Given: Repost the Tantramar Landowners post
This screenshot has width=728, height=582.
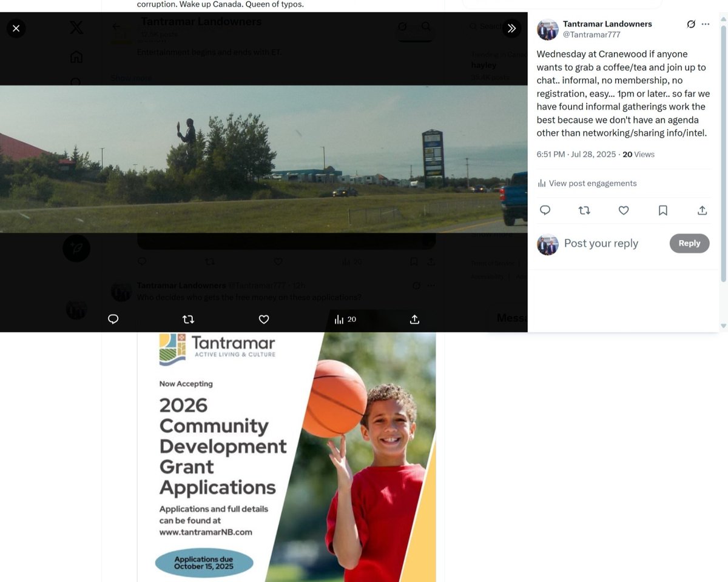Looking at the screenshot, I should click(x=584, y=210).
